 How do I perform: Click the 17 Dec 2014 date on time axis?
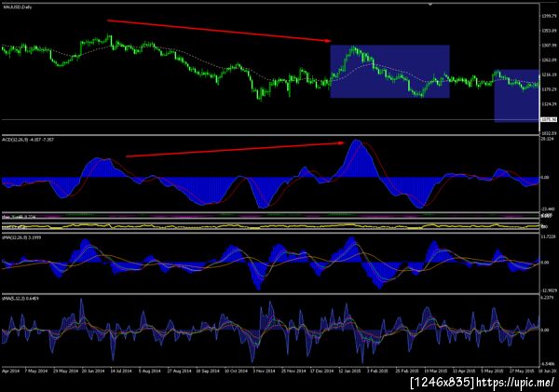(322, 371)
